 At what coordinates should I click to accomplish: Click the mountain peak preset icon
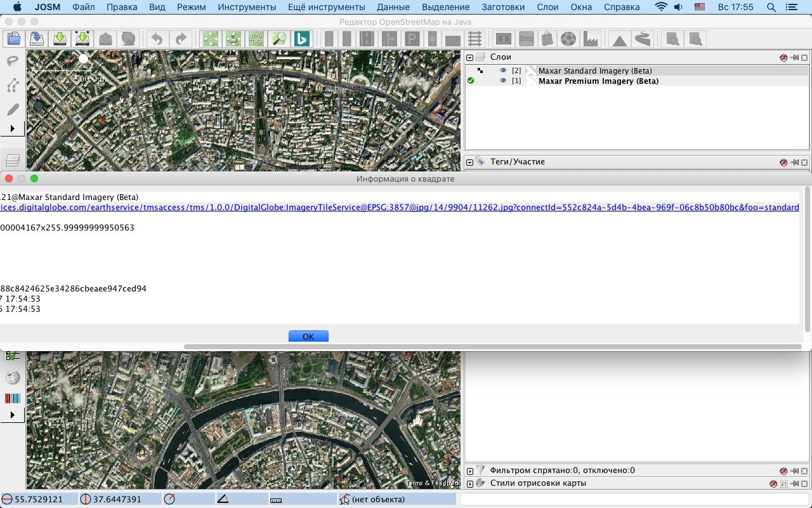(x=620, y=39)
